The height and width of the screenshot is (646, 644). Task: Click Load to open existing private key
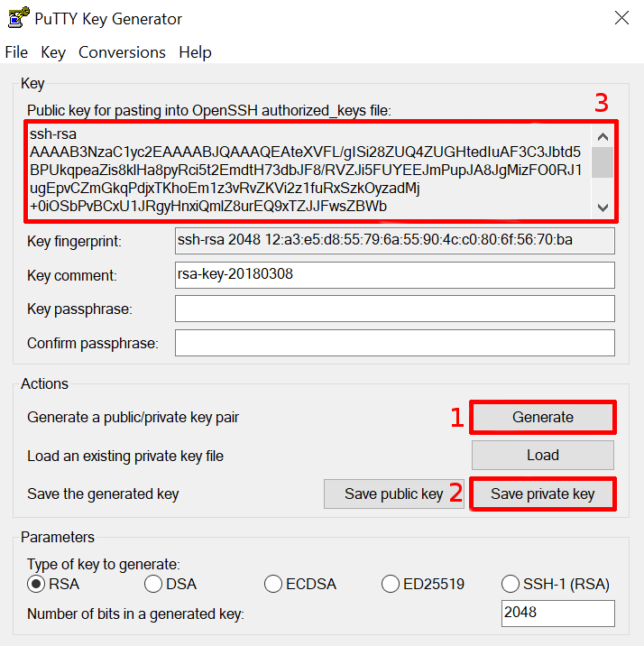(x=543, y=456)
